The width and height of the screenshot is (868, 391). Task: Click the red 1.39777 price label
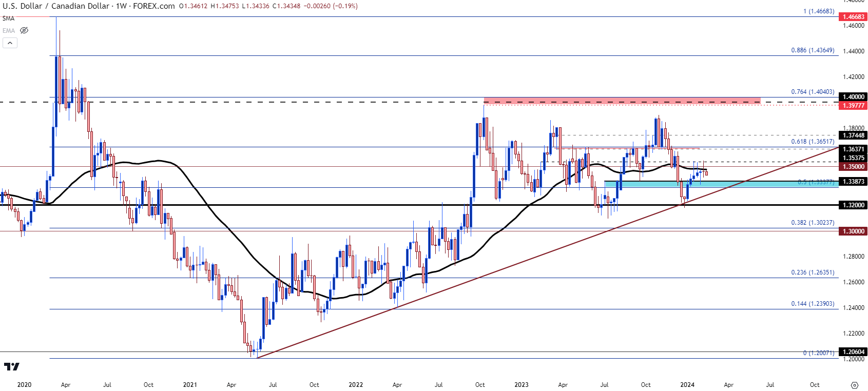[853, 105]
